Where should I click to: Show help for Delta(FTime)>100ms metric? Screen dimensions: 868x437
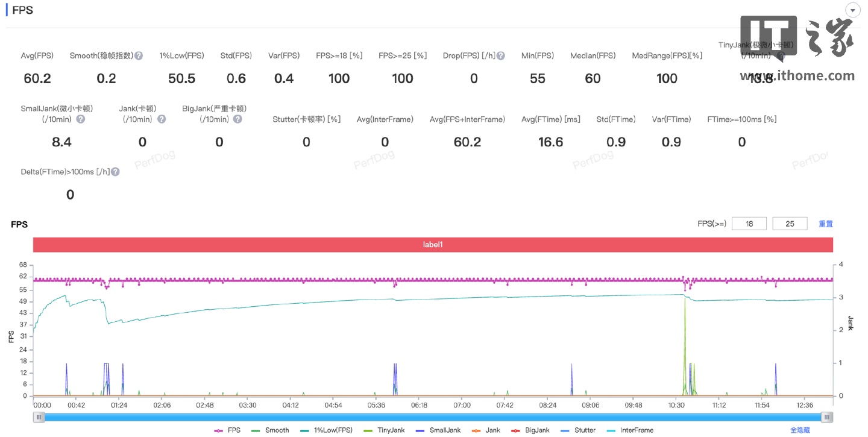click(115, 172)
